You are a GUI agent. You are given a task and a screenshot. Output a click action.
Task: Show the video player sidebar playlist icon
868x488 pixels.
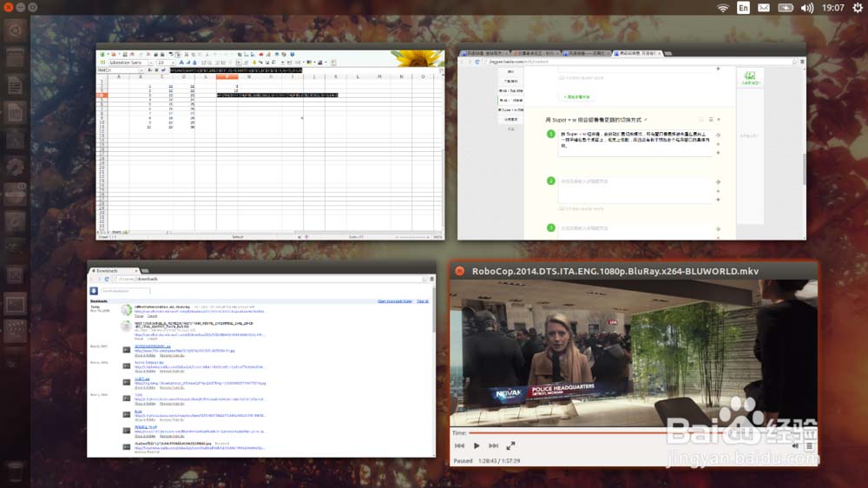(x=809, y=446)
